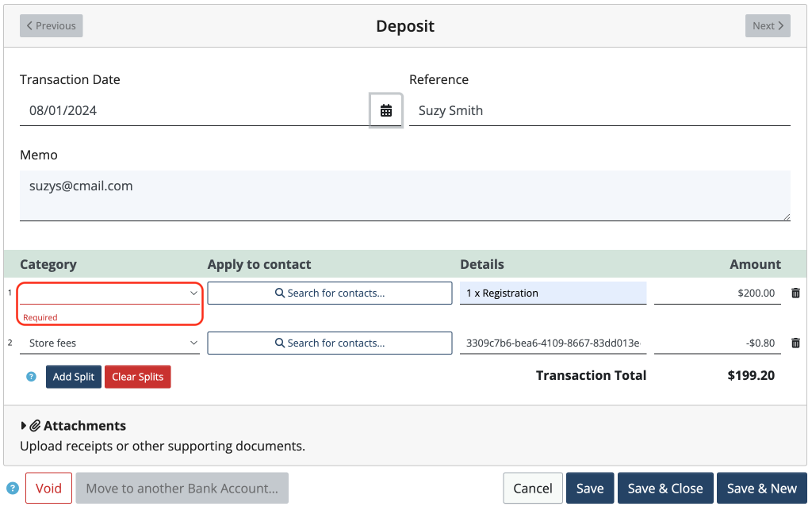Click Save & New
The image size is (812, 510).
pos(762,488)
